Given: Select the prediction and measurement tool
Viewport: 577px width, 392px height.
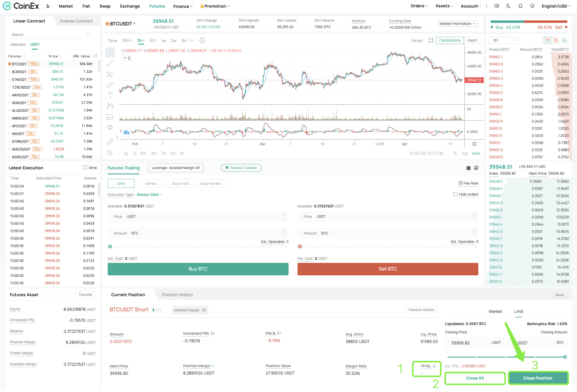Looking at the screenshot, I should pyautogui.click(x=110, y=117).
